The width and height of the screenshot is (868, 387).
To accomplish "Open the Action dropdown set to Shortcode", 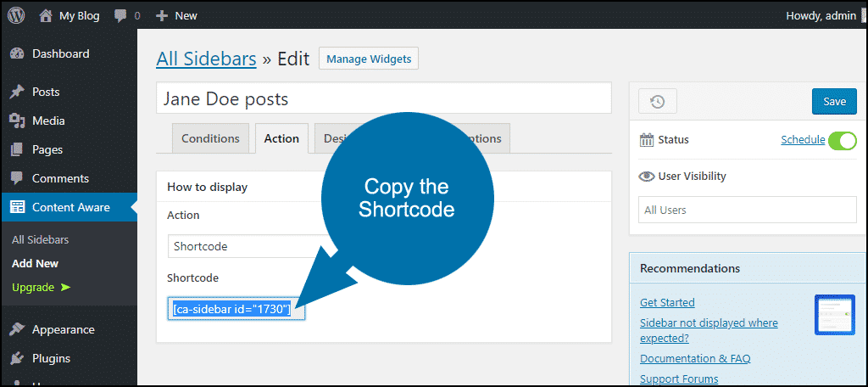I will [247, 246].
